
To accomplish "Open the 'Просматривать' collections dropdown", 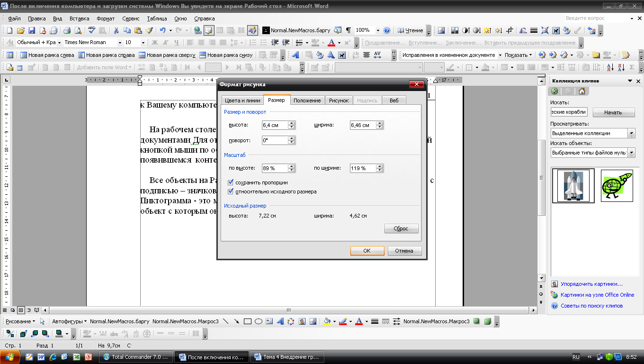I will (631, 133).
